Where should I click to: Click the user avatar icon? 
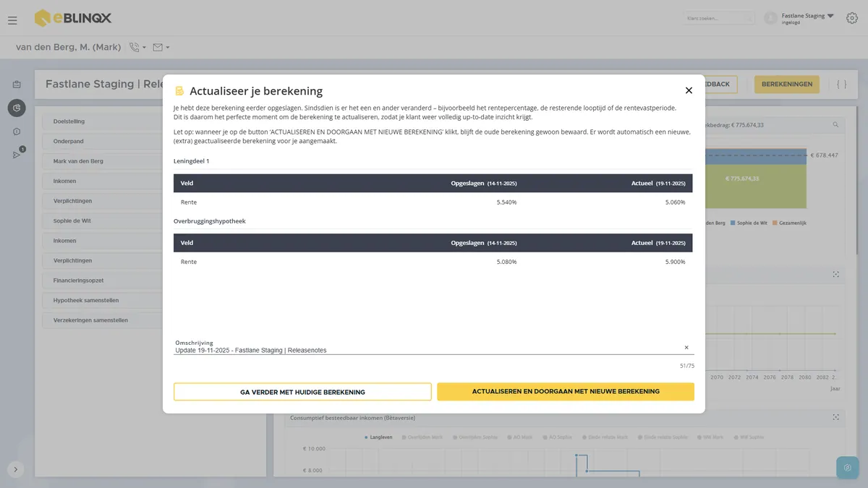(x=770, y=18)
